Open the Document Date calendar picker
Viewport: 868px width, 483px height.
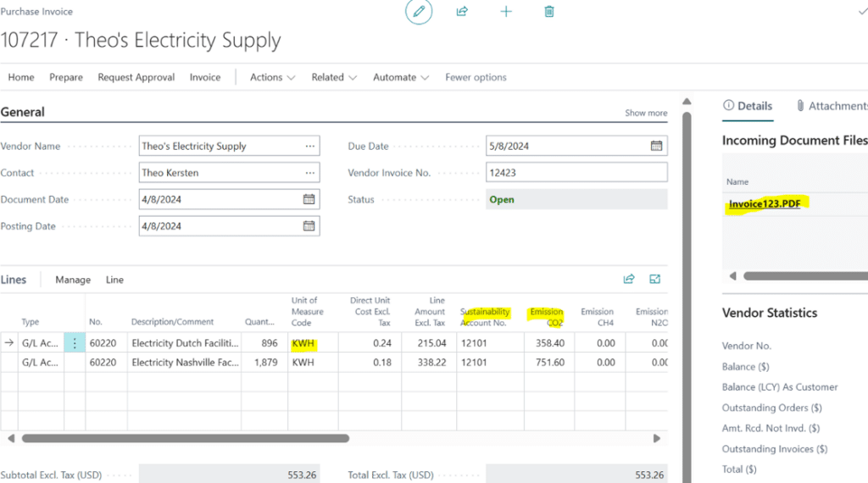click(309, 199)
